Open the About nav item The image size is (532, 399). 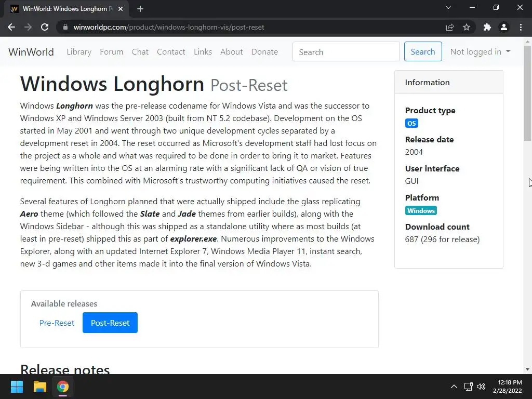pos(231,52)
